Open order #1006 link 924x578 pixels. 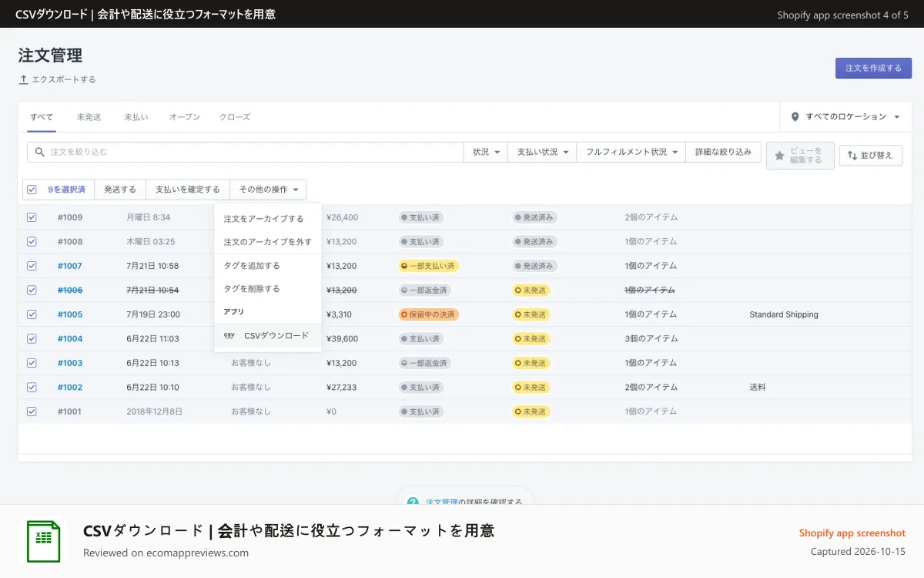click(x=70, y=291)
